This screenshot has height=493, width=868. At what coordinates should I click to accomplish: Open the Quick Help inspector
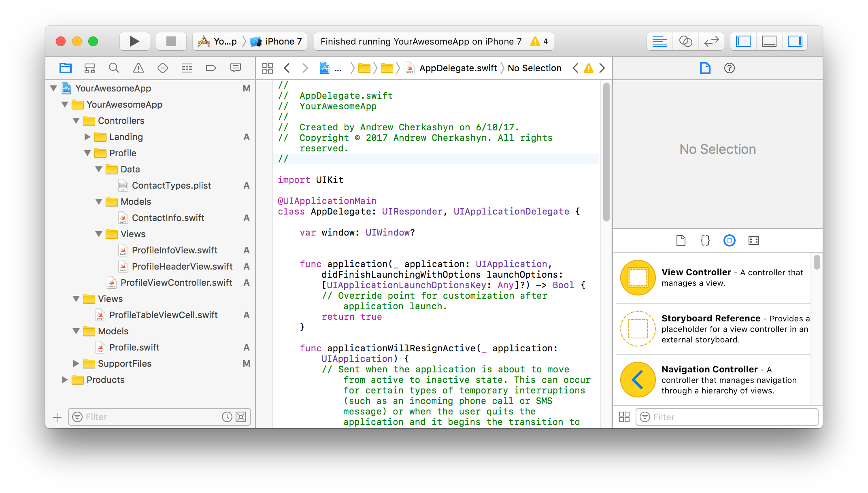(730, 68)
